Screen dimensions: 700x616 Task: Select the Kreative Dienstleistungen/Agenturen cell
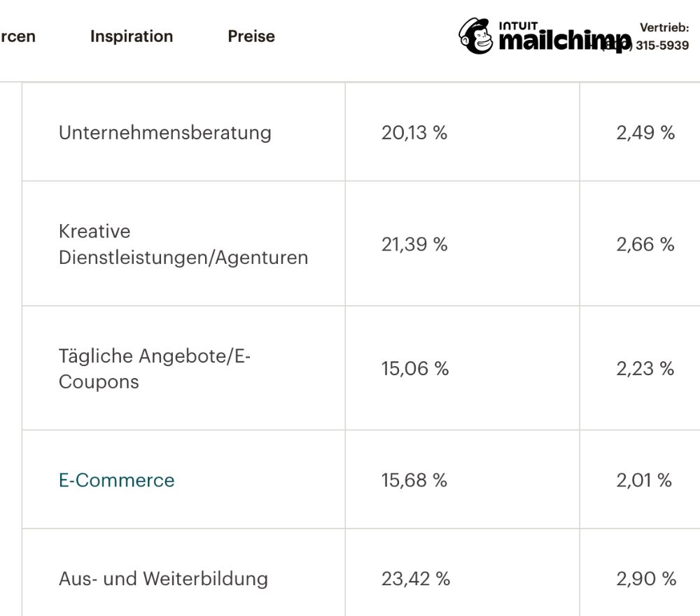(183, 244)
